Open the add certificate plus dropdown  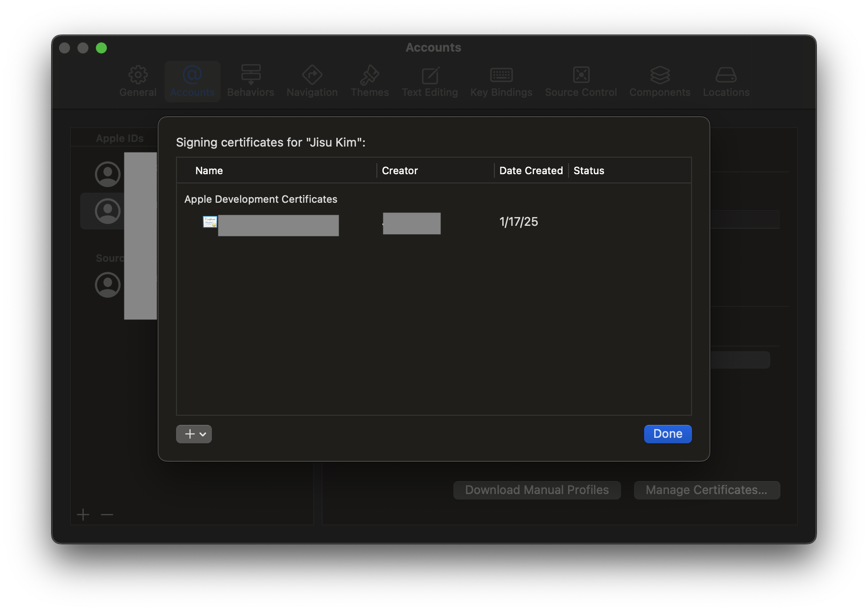[x=194, y=434]
